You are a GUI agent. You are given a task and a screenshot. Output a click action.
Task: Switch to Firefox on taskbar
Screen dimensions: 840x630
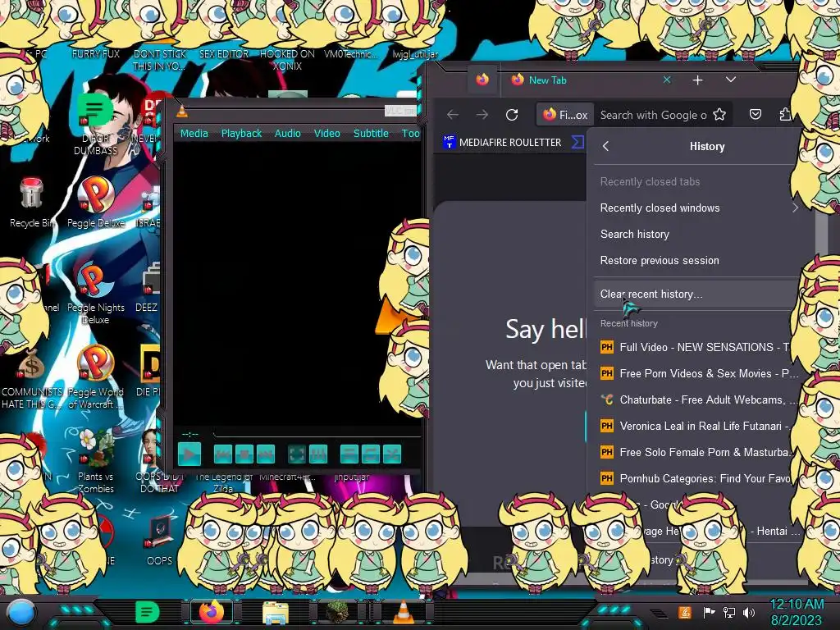(212, 612)
